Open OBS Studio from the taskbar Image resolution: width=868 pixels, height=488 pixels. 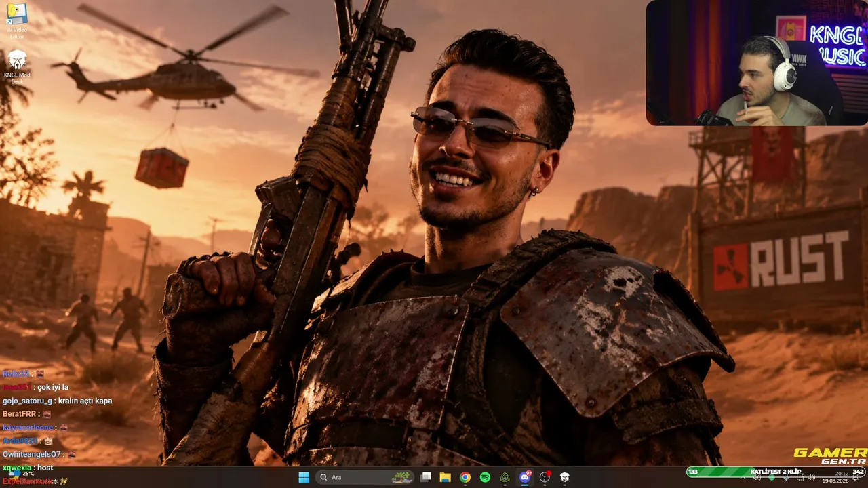pos(545,477)
